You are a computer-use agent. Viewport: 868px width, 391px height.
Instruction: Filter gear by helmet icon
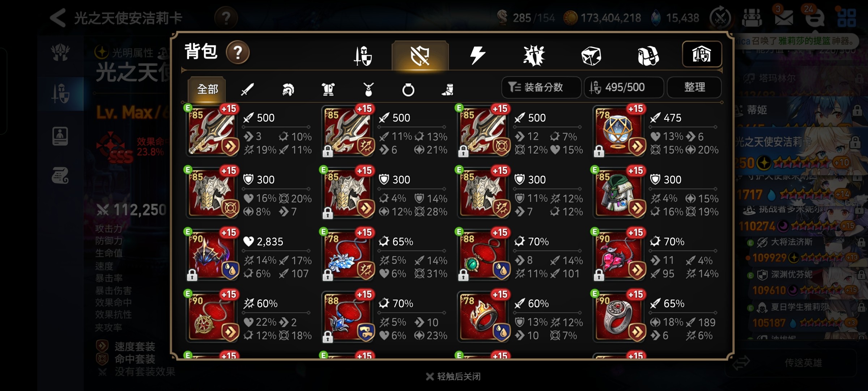click(288, 89)
